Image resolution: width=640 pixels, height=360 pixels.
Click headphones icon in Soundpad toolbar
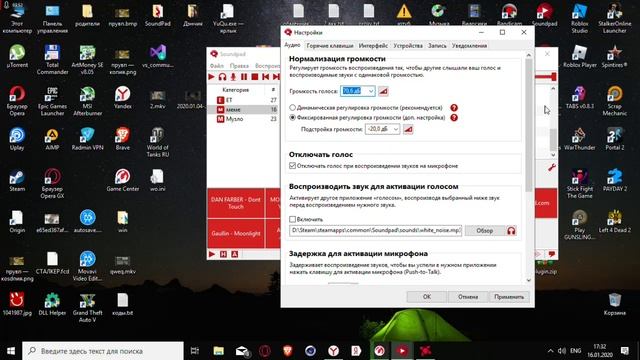(222, 77)
